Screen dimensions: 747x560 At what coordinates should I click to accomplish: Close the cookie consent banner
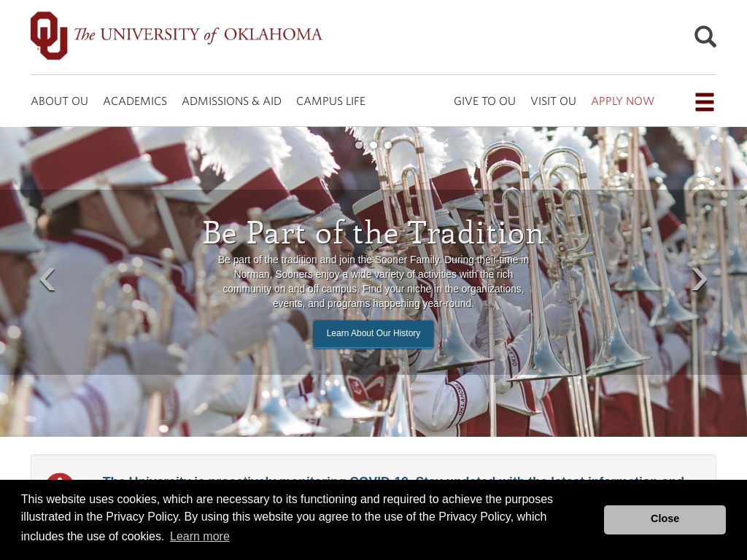[665, 519]
